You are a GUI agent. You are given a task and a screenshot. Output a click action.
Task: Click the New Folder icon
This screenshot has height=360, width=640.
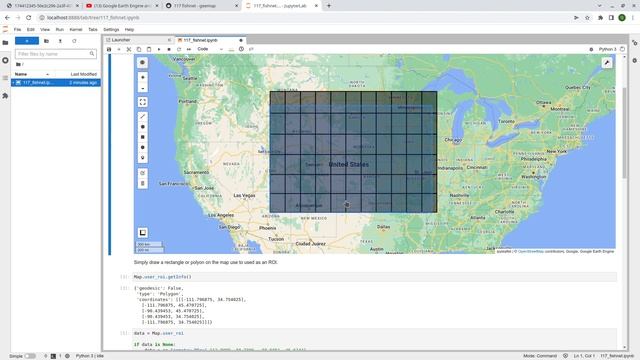click(x=46, y=41)
